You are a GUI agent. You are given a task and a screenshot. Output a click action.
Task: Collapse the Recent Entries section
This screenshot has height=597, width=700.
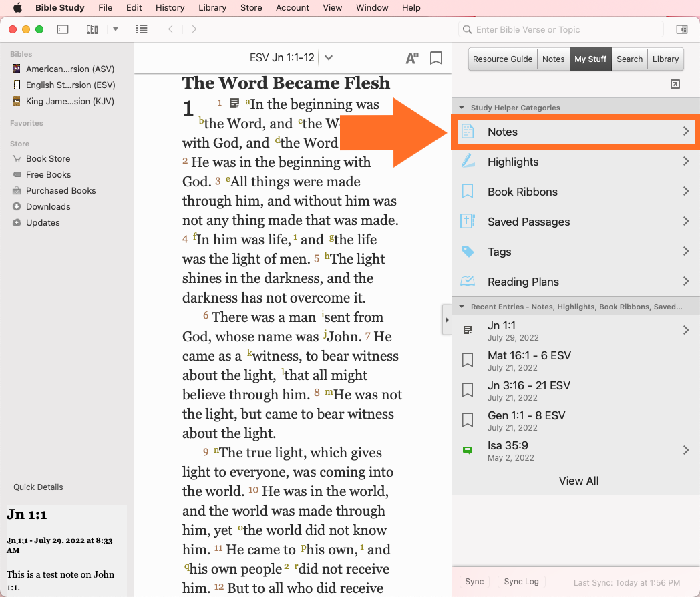(461, 307)
